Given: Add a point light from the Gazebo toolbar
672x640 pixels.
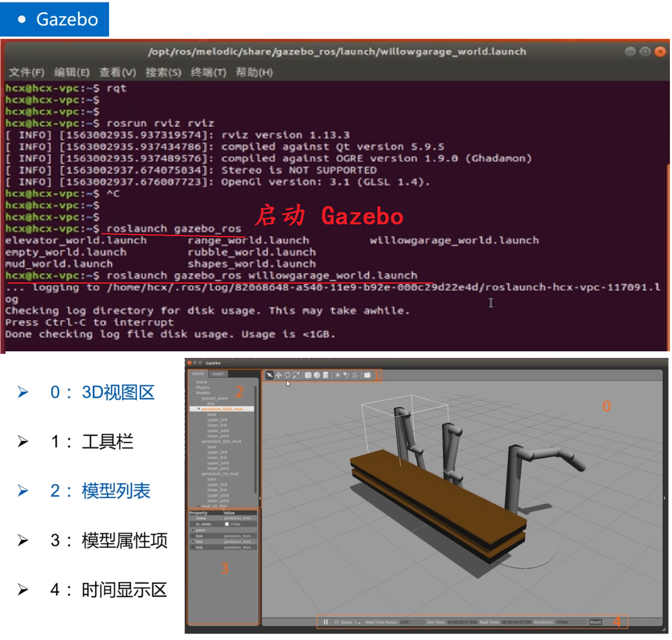Looking at the screenshot, I should pos(338,375).
